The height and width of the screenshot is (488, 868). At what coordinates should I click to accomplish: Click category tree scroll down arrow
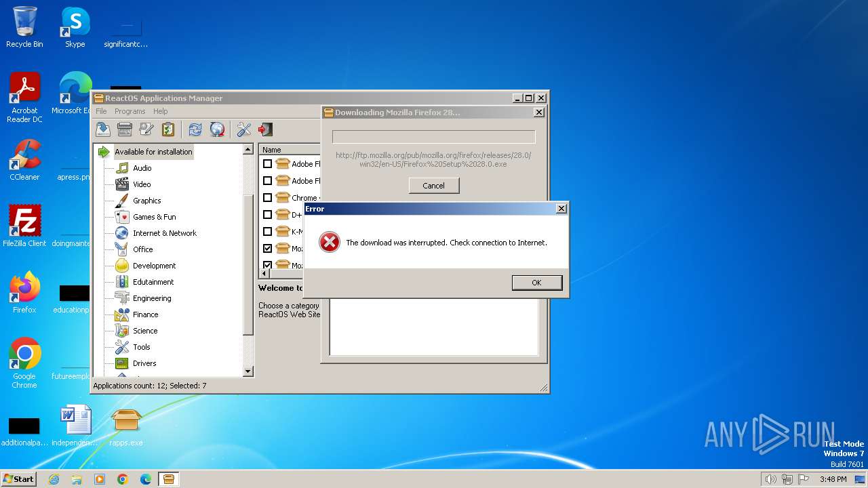[x=248, y=371]
